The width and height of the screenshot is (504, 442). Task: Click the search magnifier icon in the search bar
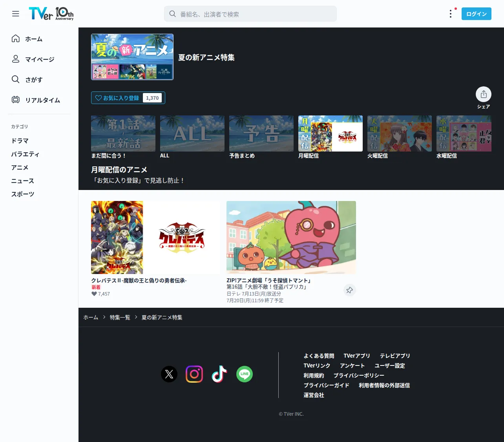coord(172,14)
